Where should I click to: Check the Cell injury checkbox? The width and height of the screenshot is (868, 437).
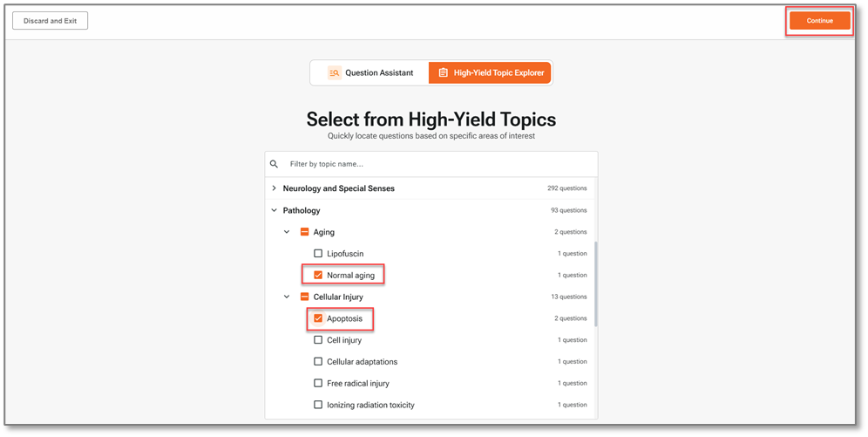tap(318, 340)
